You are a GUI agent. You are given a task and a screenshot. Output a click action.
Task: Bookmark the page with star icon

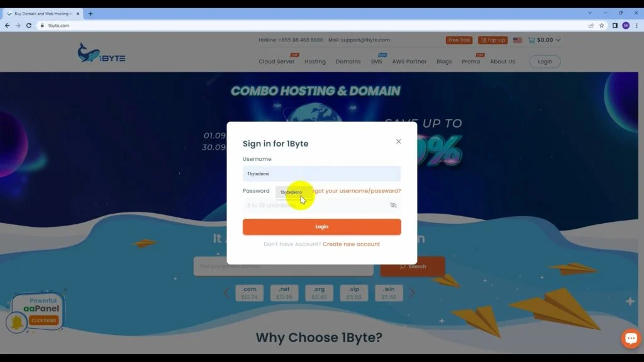[602, 25]
